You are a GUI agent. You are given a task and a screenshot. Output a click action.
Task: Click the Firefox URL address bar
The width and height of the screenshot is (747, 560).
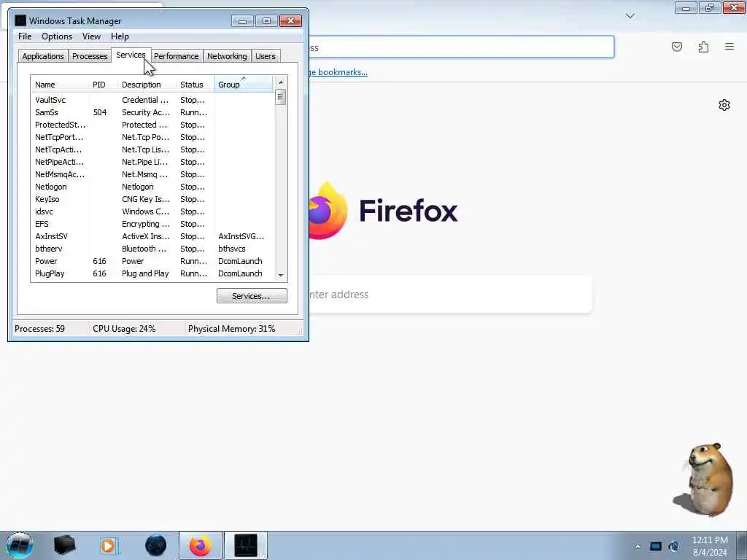tap(461, 47)
